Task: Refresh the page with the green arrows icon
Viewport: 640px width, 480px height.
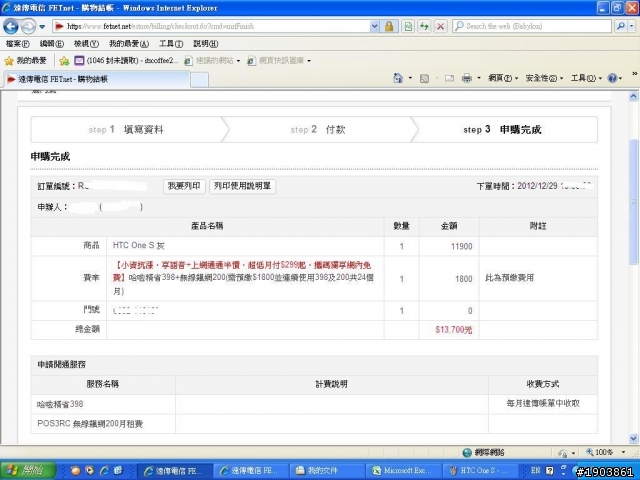Action: coord(424,27)
